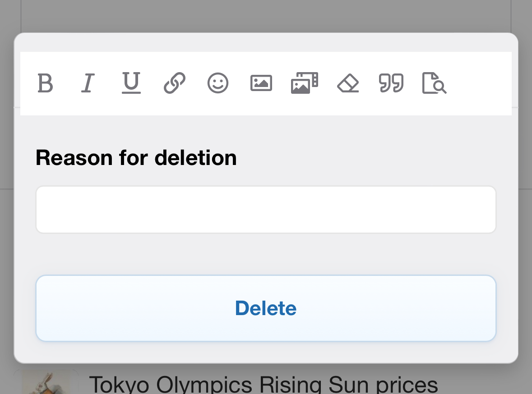Open the Tokyo Olympics Rising Sun prices thread
This screenshot has width=532, height=394.
[x=264, y=384]
